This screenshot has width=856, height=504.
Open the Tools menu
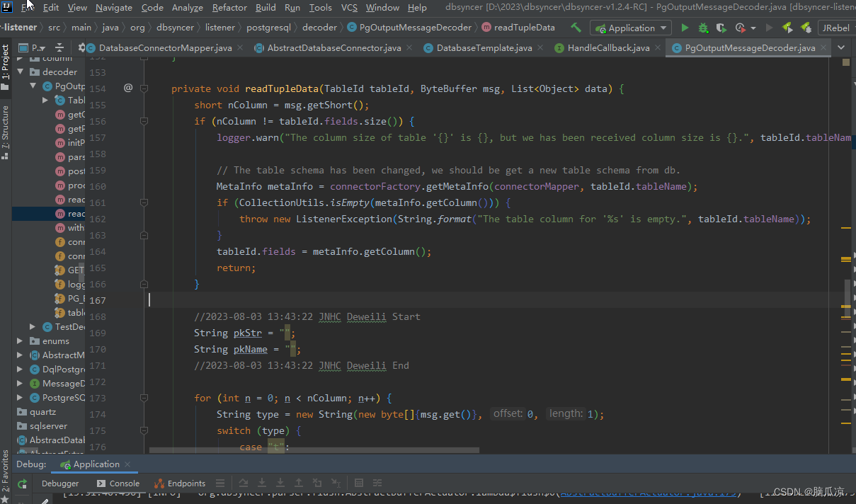(x=321, y=7)
